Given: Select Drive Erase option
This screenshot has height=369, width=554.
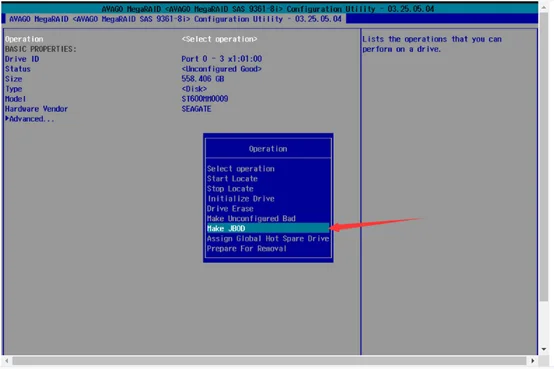Looking at the screenshot, I should (230, 209).
